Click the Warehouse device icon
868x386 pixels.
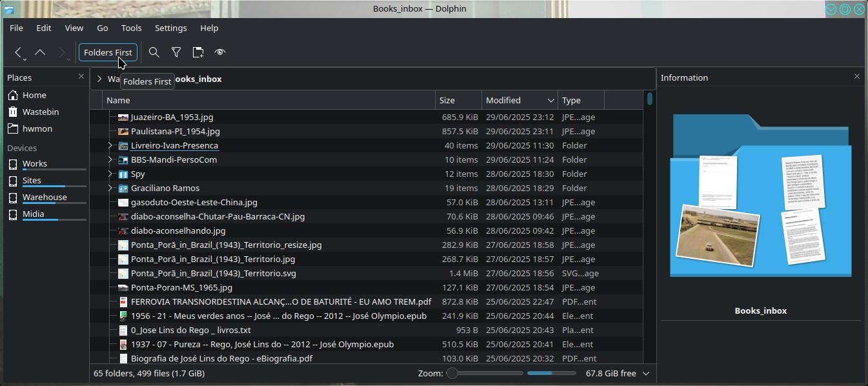pyautogui.click(x=13, y=198)
